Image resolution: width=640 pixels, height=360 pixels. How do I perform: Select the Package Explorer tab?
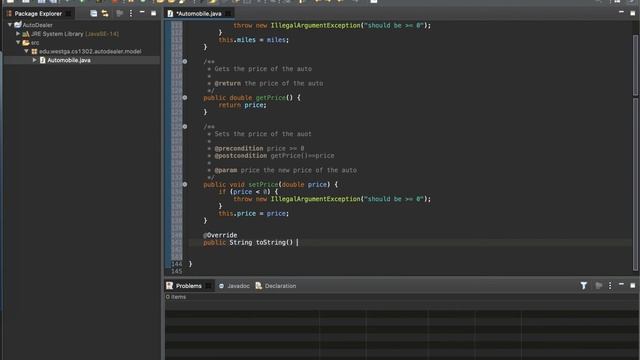[38, 13]
